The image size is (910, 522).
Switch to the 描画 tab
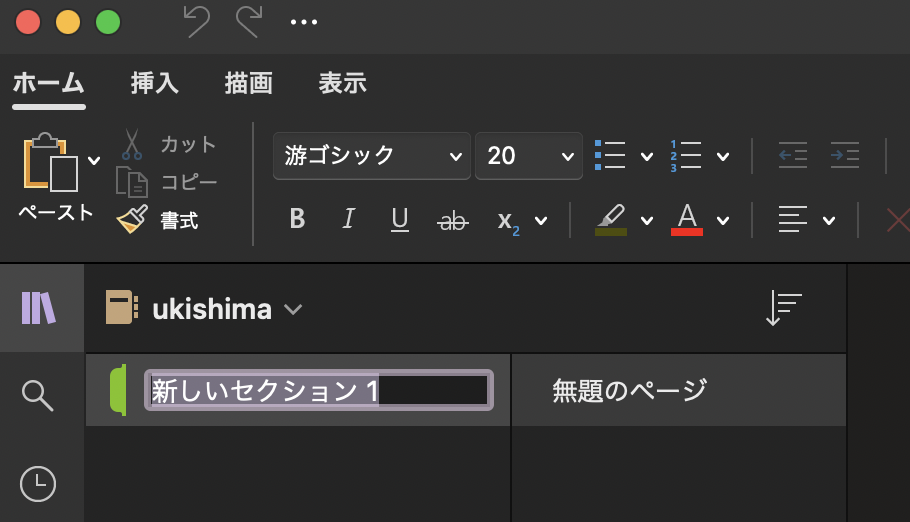coord(249,83)
